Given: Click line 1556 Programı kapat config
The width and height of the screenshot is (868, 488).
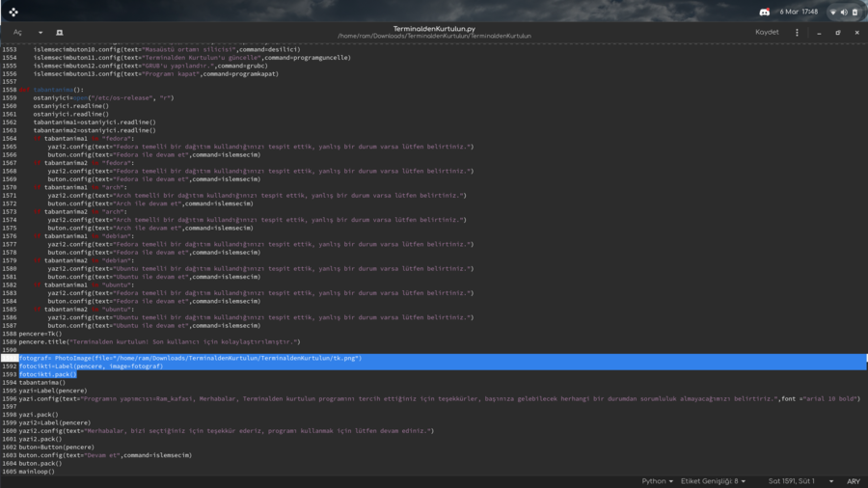Looking at the screenshot, I should coord(155,73).
